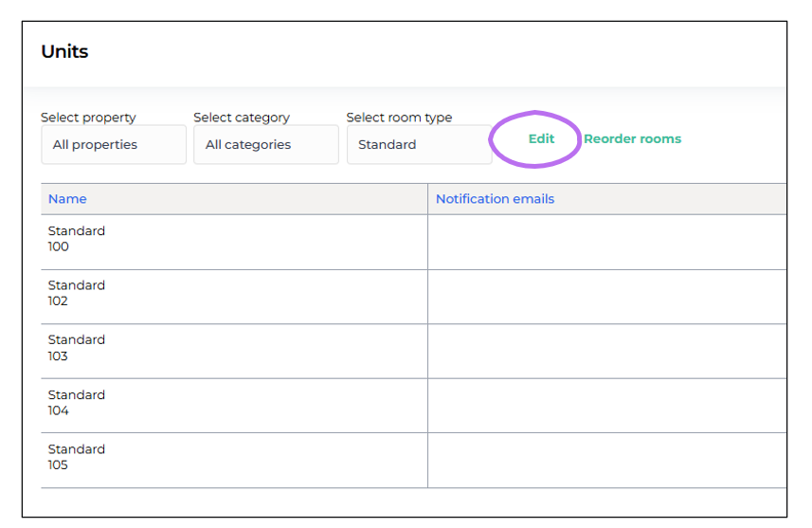Screen dimensions: 812x528
Task: Click the Notification emails column header
Action: [495, 199]
